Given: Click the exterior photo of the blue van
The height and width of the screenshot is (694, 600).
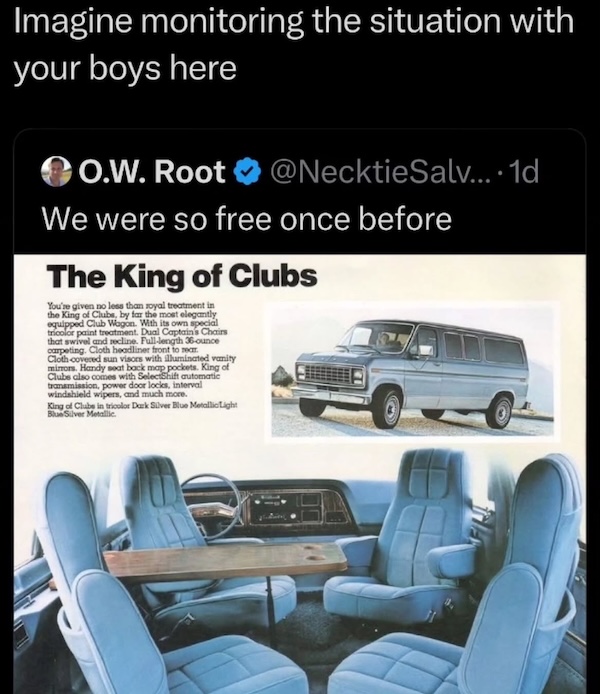Looking at the screenshot, I should click(415, 371).
